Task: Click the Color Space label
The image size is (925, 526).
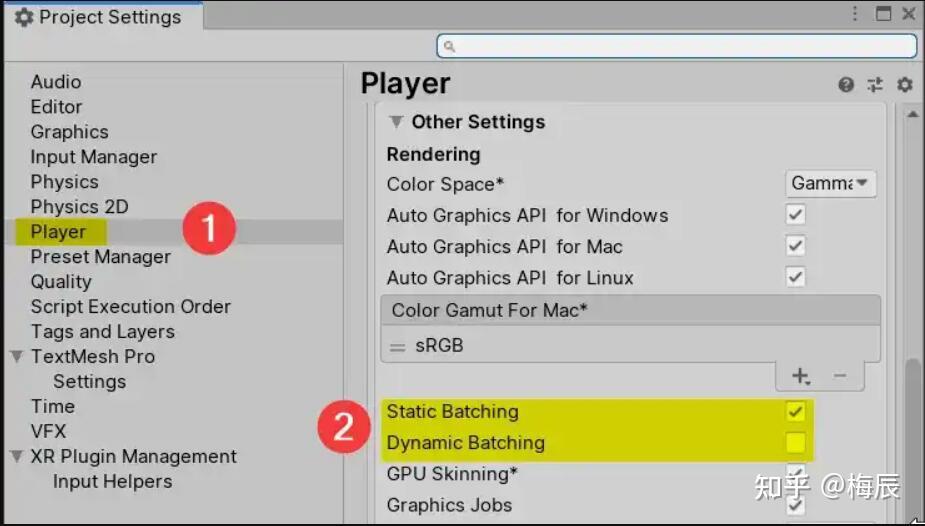Action: click(x=445, y=184)
